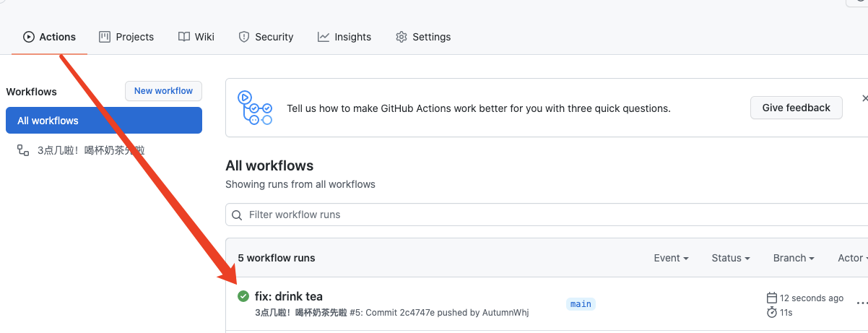The image size is (868, 333).
Task: Open the Actor filter dropdown
Action: [852, 258]
